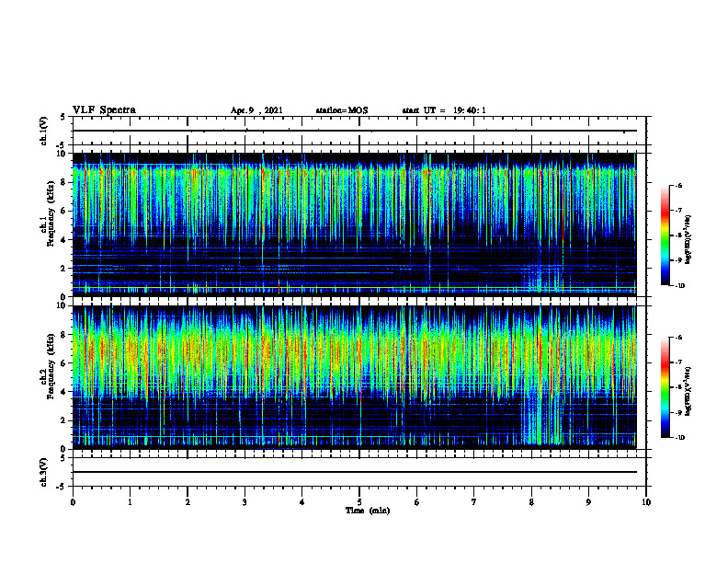The height and width of the screenshot is (563, 728).
Task: Click the time axis tick label "5"
Action: (359, 502)
